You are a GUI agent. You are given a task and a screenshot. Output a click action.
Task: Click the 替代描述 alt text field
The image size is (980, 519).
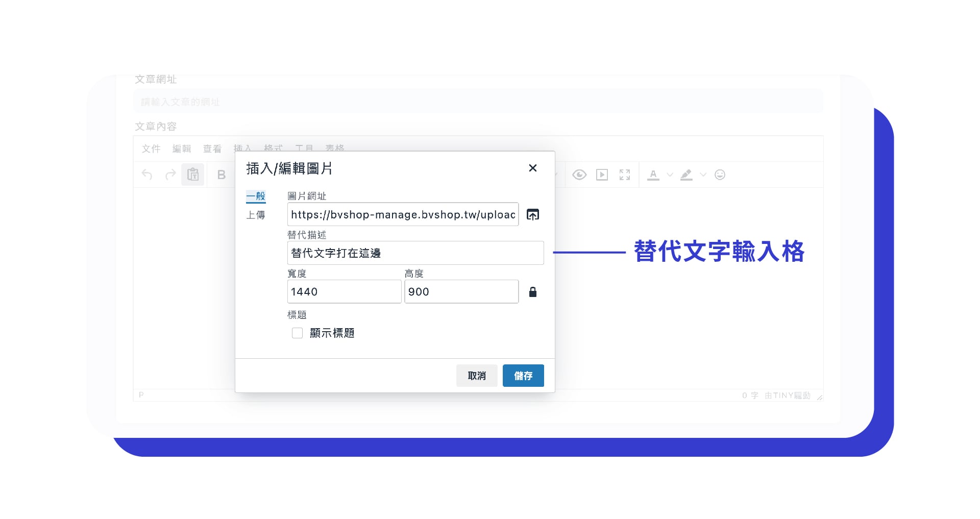(415, 253)
